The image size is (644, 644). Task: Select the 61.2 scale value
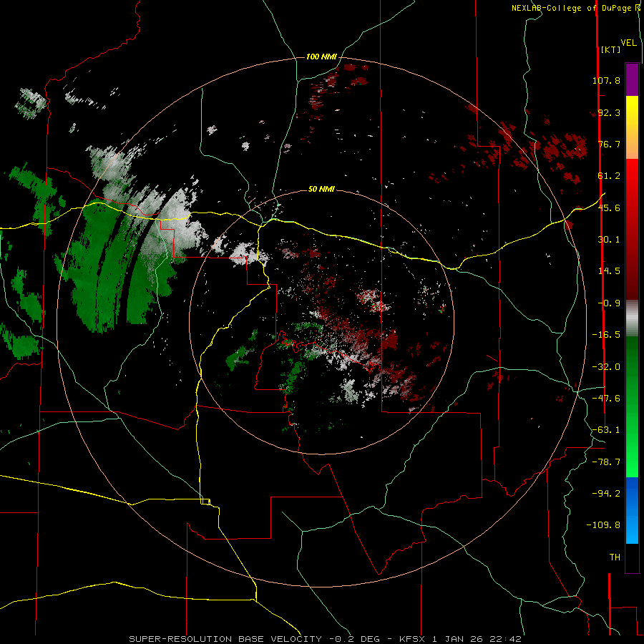[609, 176]
